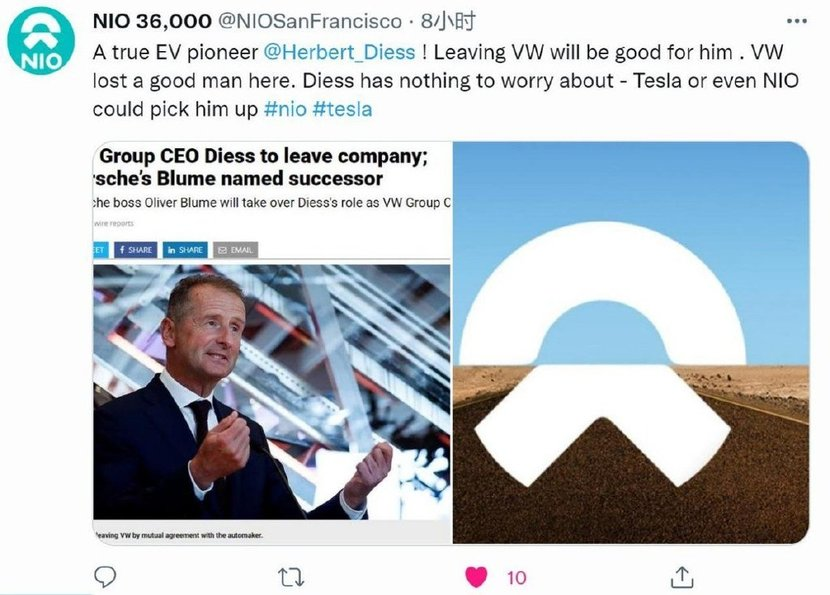Open the three-dot more options menu
The height and width of the screenshot is (595, 830).
click(795, 21)
